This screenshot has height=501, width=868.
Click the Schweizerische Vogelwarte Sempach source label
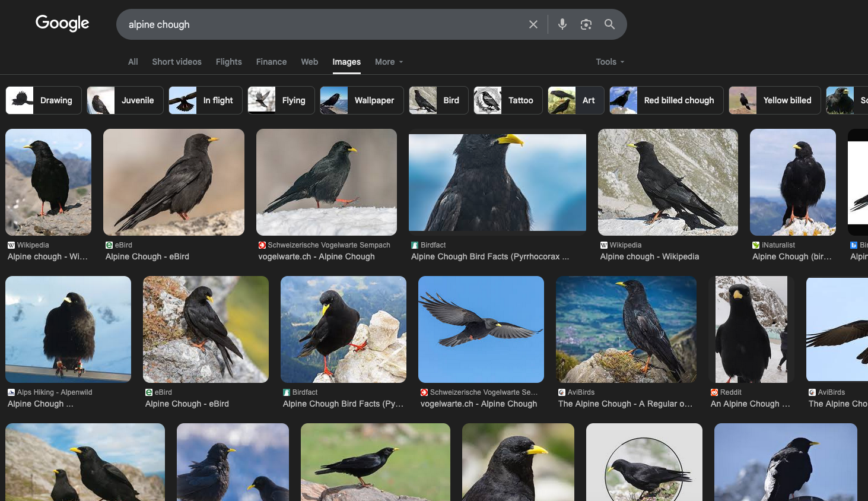[x=329, y=245]
